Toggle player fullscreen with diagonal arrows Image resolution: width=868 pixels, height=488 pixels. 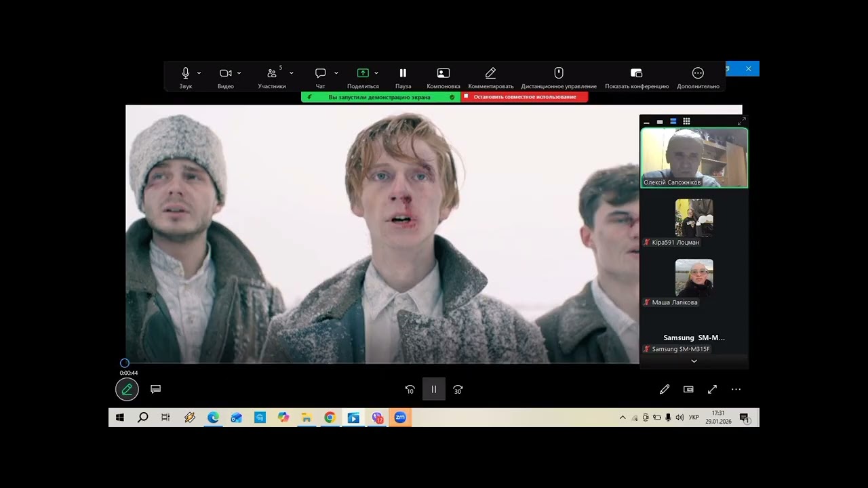coord(712,389)
